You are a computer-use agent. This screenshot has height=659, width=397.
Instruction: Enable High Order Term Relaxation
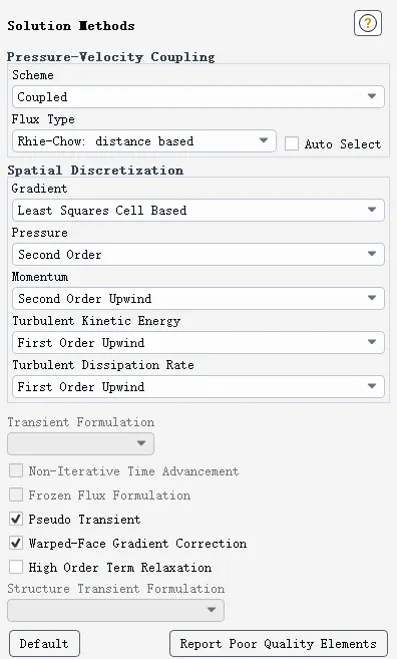click(16, 567)
